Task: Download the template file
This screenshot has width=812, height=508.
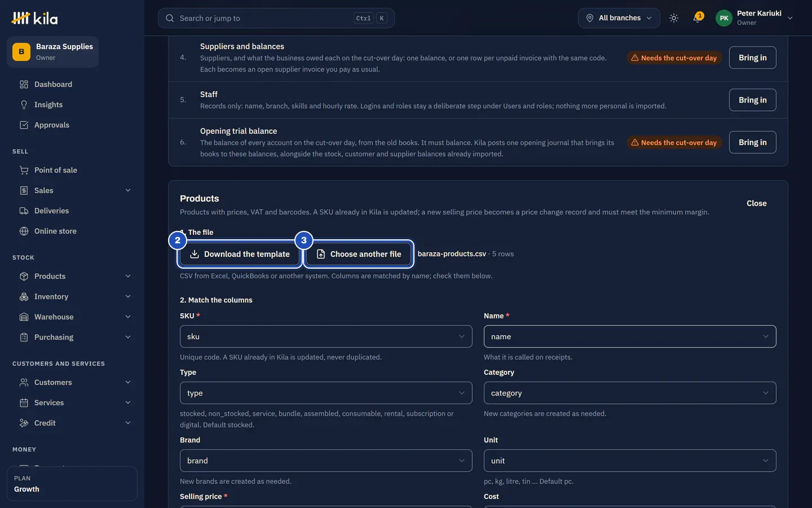Action: [x=240, y=254]
